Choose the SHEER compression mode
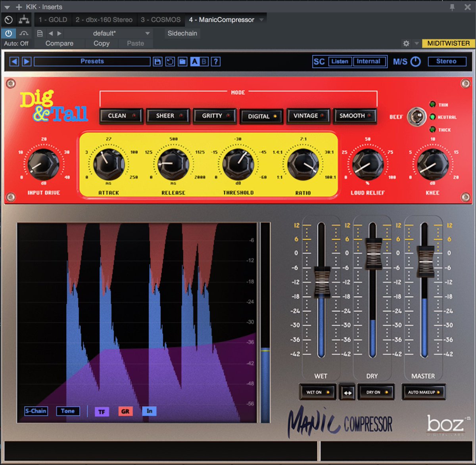This screenshot has width=476, height=465. point(169,116)
